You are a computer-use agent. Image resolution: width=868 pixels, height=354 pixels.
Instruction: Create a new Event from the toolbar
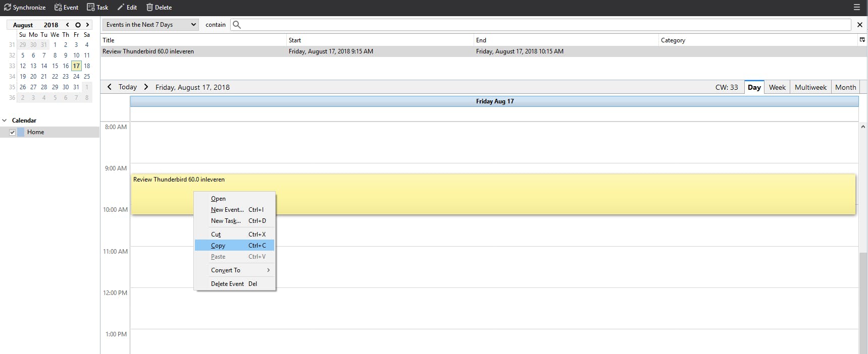coord(66,8)
